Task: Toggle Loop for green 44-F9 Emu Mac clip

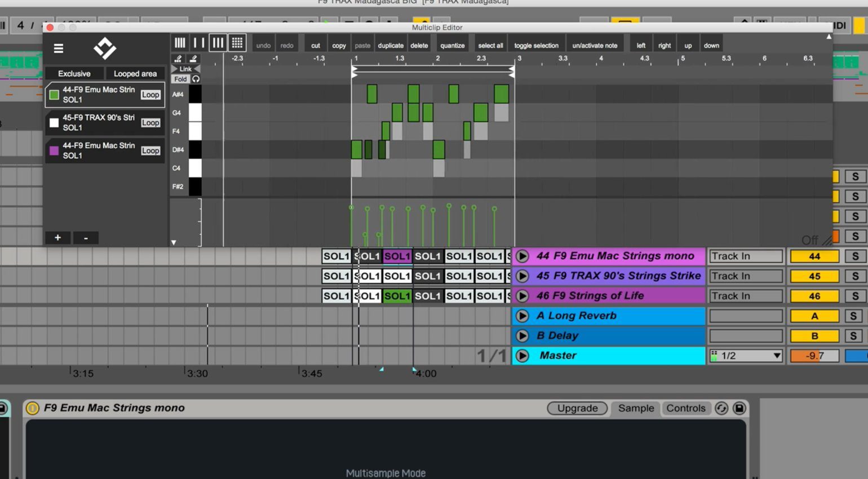Action: pyautogui.click(x=150, y=95)
